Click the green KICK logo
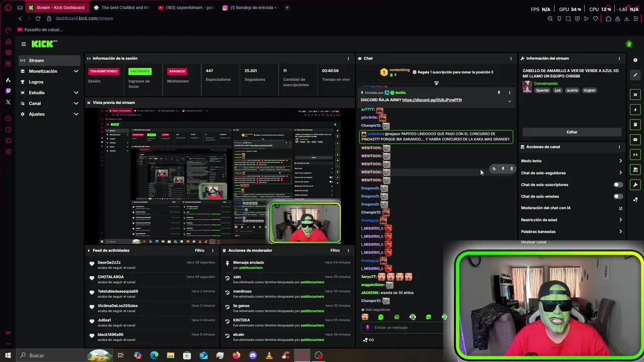This screenshot has width=644, height=362. (x=44, y=44)
